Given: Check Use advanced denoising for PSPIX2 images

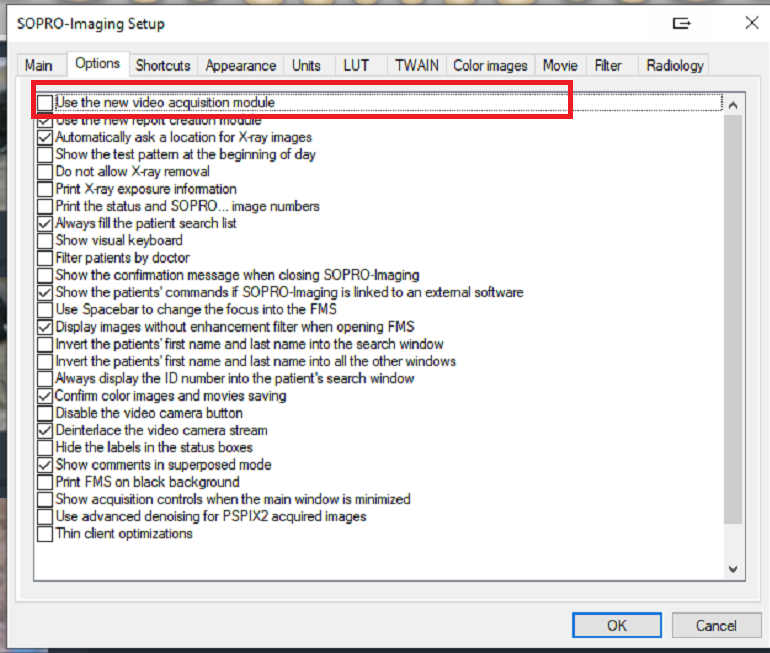Looking at the screenshot, I should coord(45,517).
